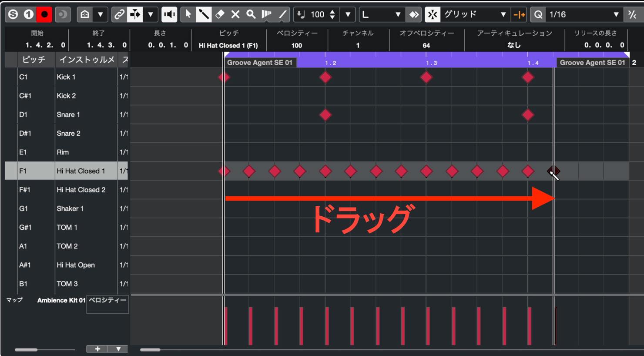The width and height of the screenshot is (644, 356).
Task: Click the ベロシティー value field showing 100
Action: click(297, 45)
